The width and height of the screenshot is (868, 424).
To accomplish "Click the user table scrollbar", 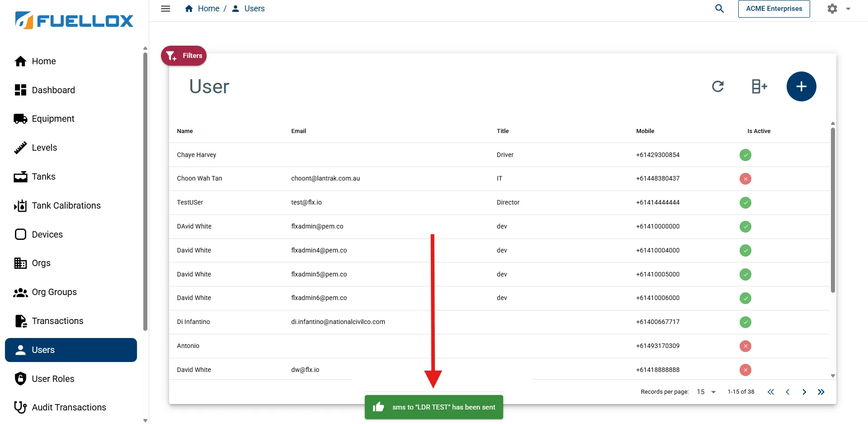I will click(833, 210).
